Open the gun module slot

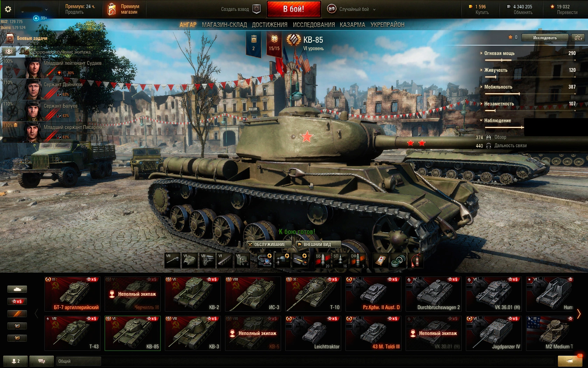(x=173, y=261)
